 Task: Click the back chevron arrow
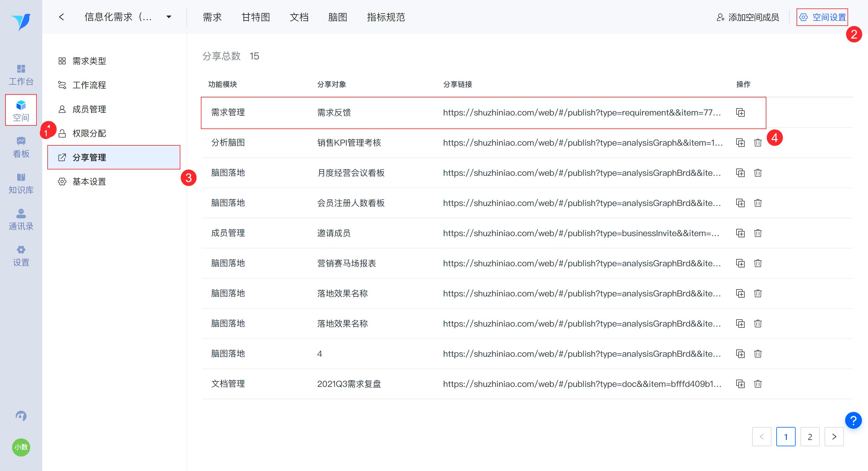tap(61, 17)
